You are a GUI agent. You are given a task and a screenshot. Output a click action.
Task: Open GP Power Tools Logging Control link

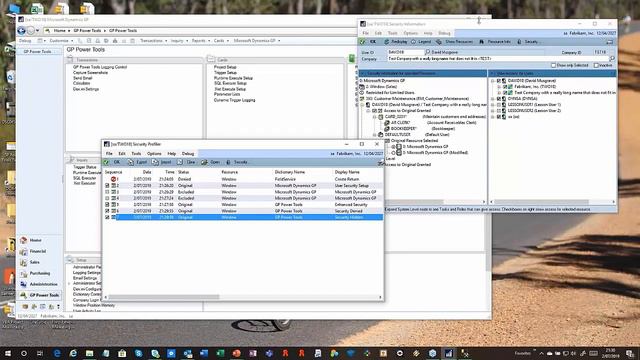(x=100, y=67)
